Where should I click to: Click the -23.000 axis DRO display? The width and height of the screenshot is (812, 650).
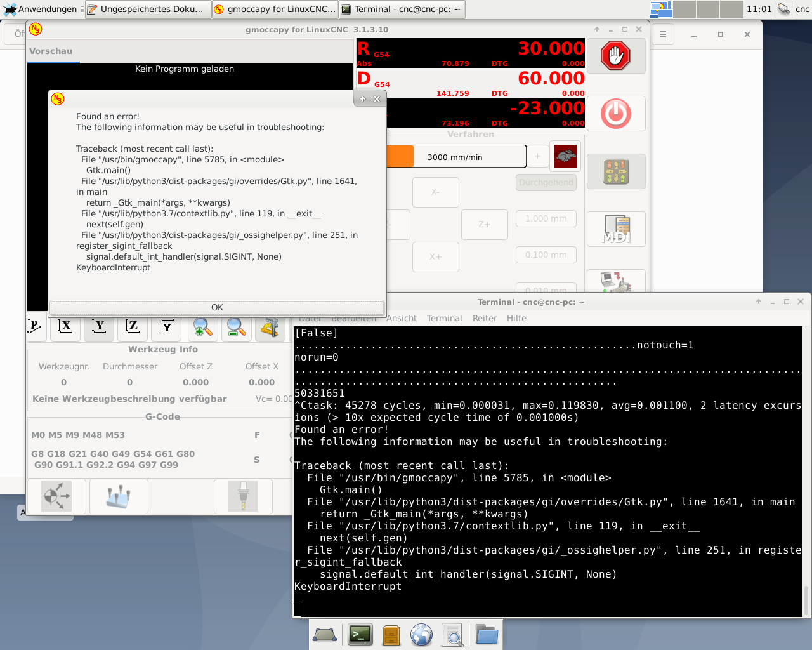point(486,113)
